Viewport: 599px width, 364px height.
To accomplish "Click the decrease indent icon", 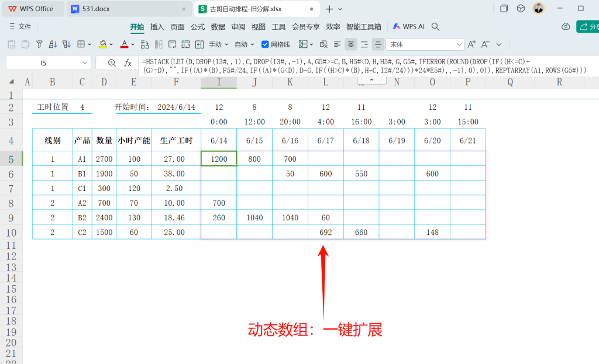I will [199, 44].
